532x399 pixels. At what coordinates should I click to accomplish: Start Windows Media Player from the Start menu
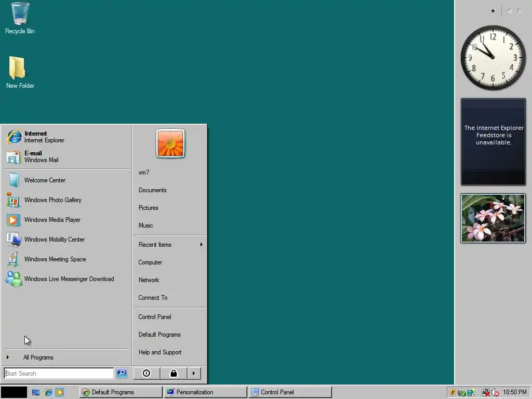click(x=67, y=220)
